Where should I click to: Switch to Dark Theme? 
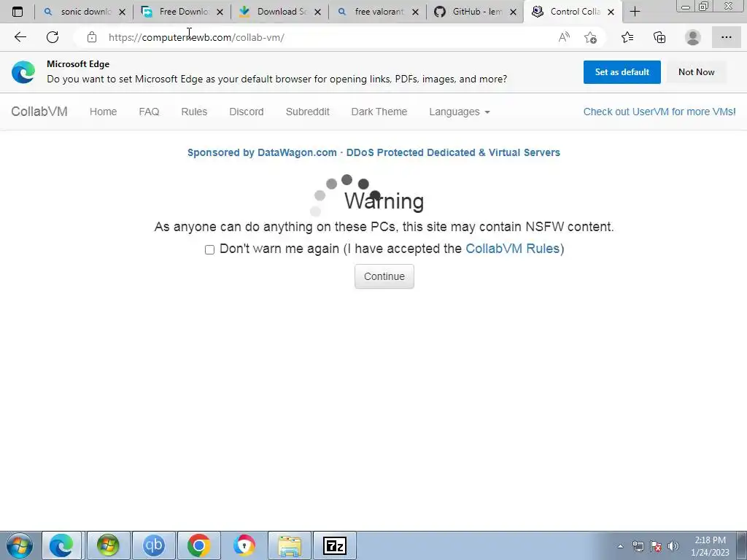(379, 112)
